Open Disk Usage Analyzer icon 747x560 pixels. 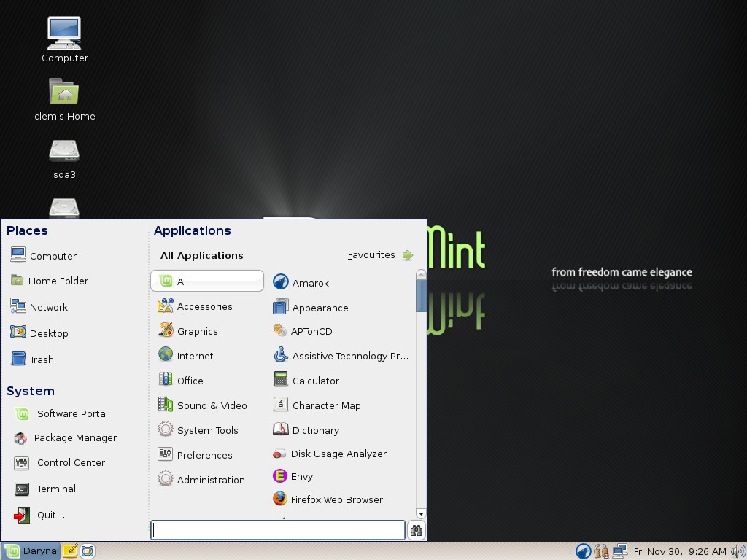[x=279, y=454]
